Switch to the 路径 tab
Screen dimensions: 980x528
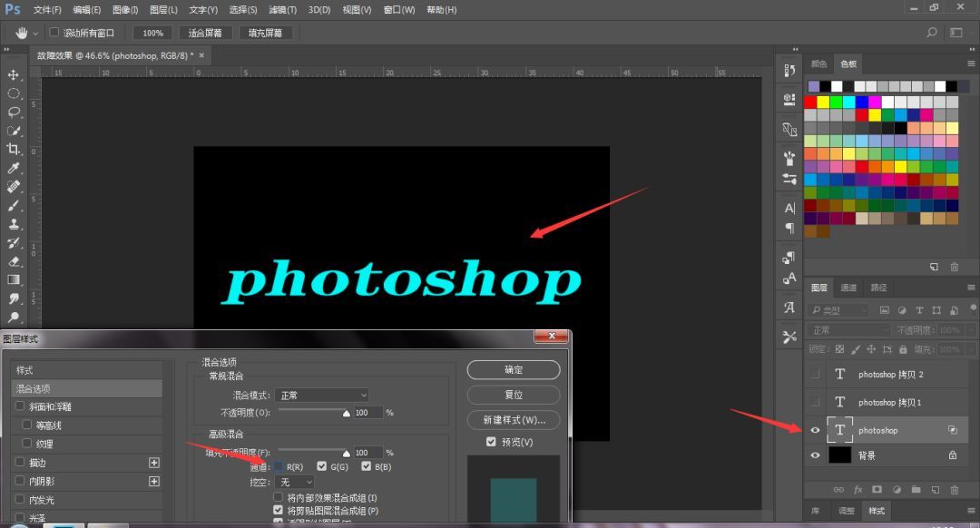click(x=878, y=288)
